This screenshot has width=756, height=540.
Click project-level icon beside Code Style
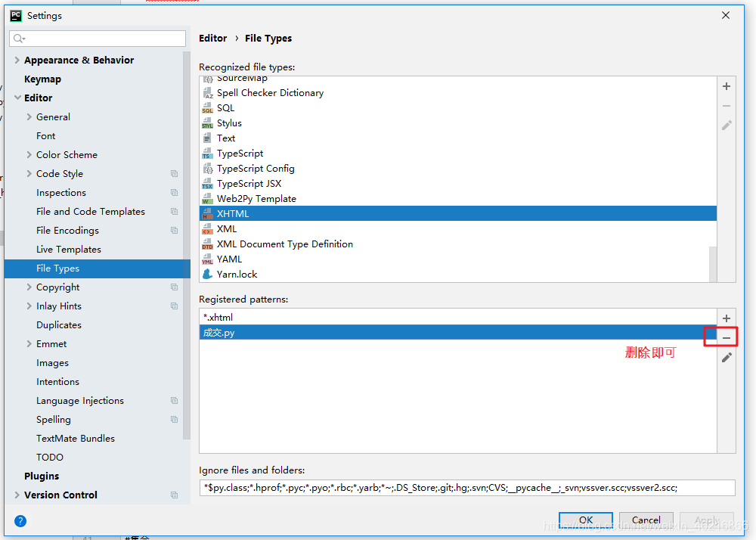(x=174, y=174)
